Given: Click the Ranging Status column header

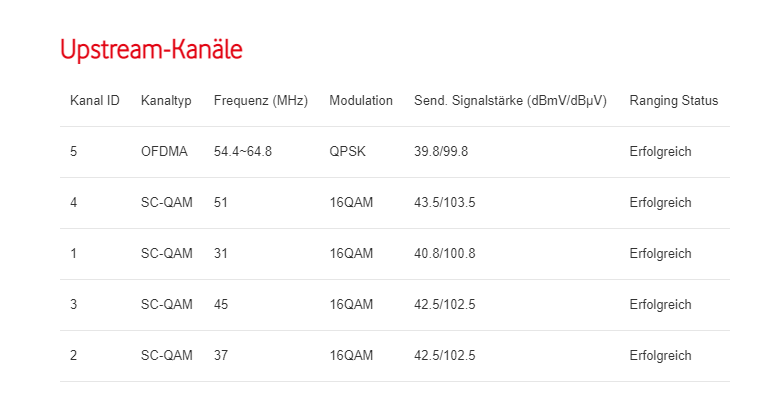Looking at the screenshot, I should coord(673,101).
